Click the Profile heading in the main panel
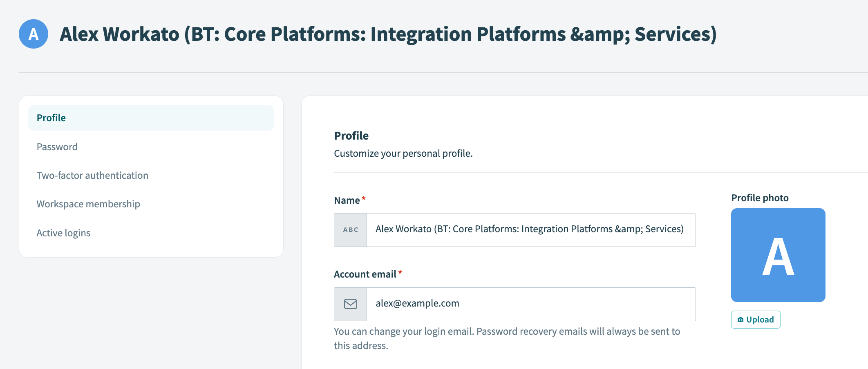The height and width of the screenshot is (369, 868). 351,136
